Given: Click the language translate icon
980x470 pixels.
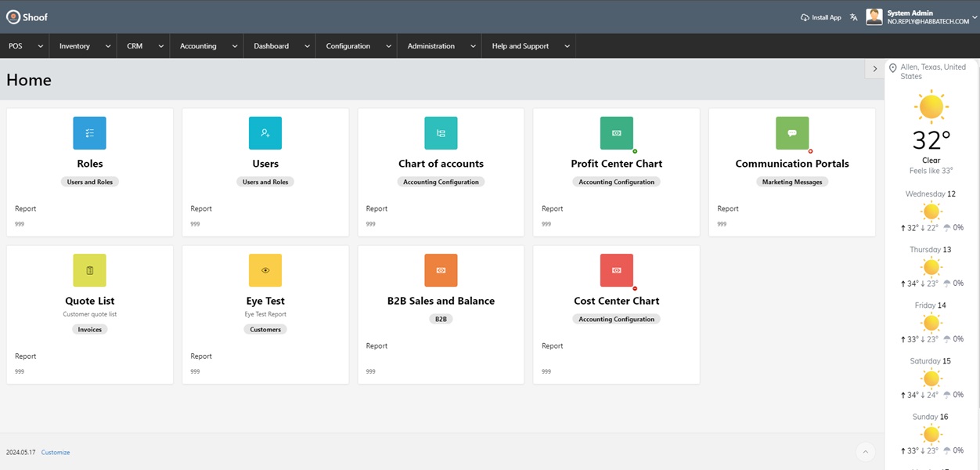Looking at the screenshot, I should [x=854, y=17].
